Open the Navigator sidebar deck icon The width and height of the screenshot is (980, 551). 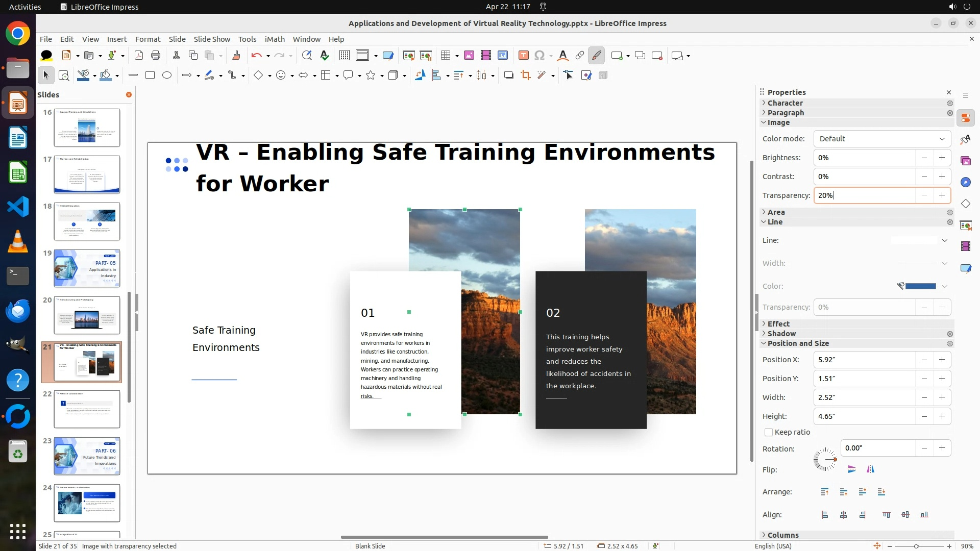tap(965, 183)
